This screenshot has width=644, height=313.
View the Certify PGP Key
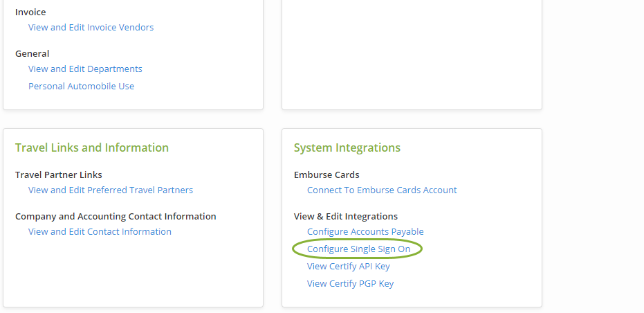click(x=350, y=284)
